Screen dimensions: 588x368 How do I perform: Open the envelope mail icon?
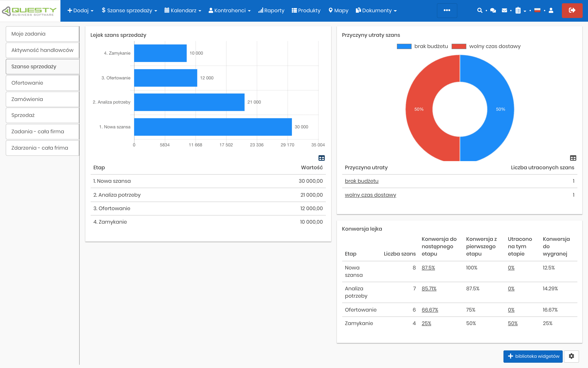(x=504, y=10)
